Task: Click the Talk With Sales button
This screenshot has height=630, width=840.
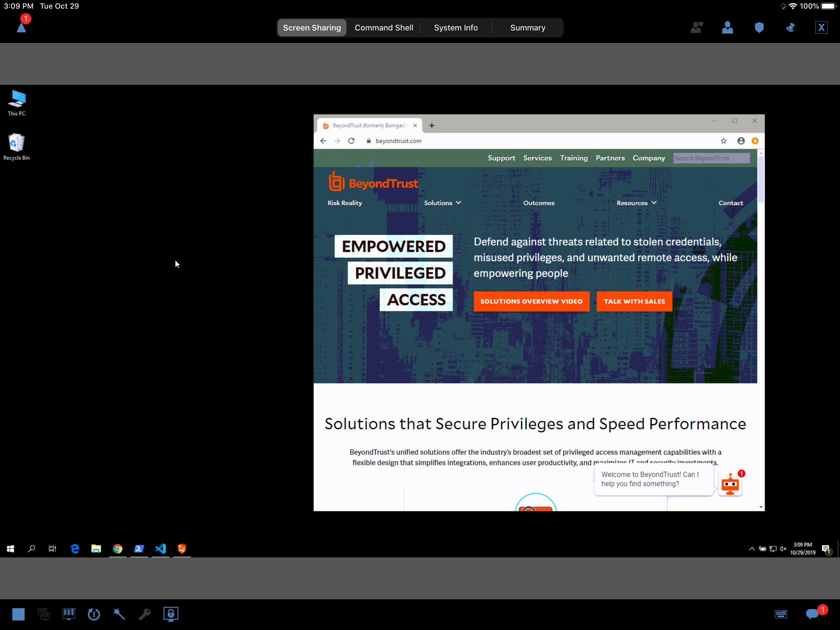Action: pos(634,301)
